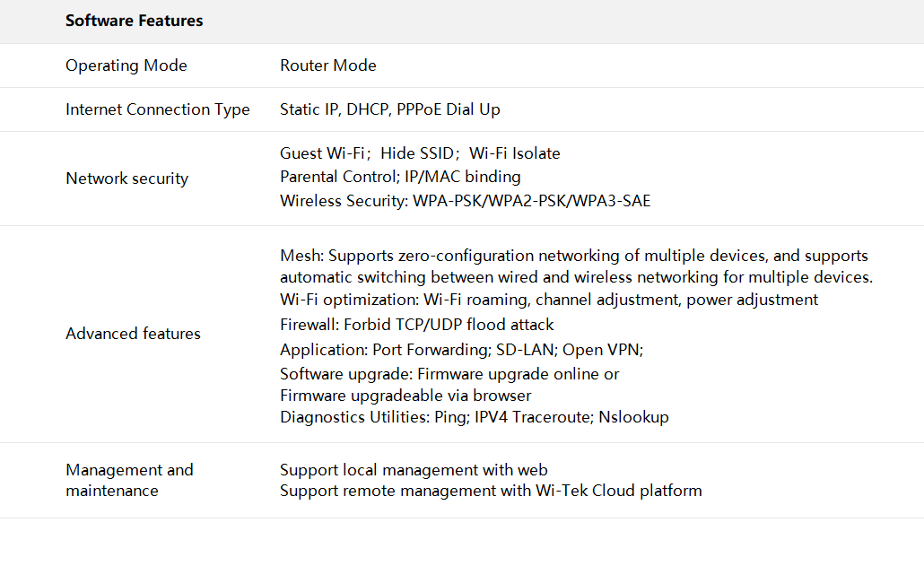
Task: Click the Network security row label
Action: tap(127, 179)
